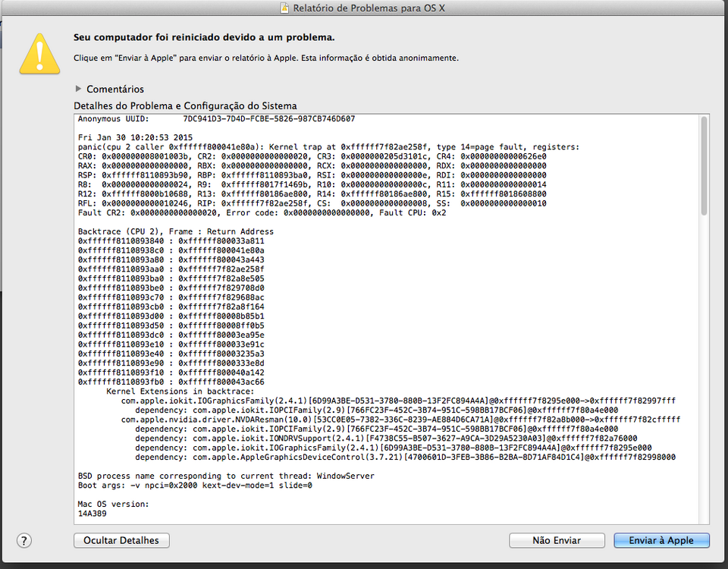Screen dimensions: 728x569
Task: Click the Anonymous UUID line in the report
Action: pos(216,119)
